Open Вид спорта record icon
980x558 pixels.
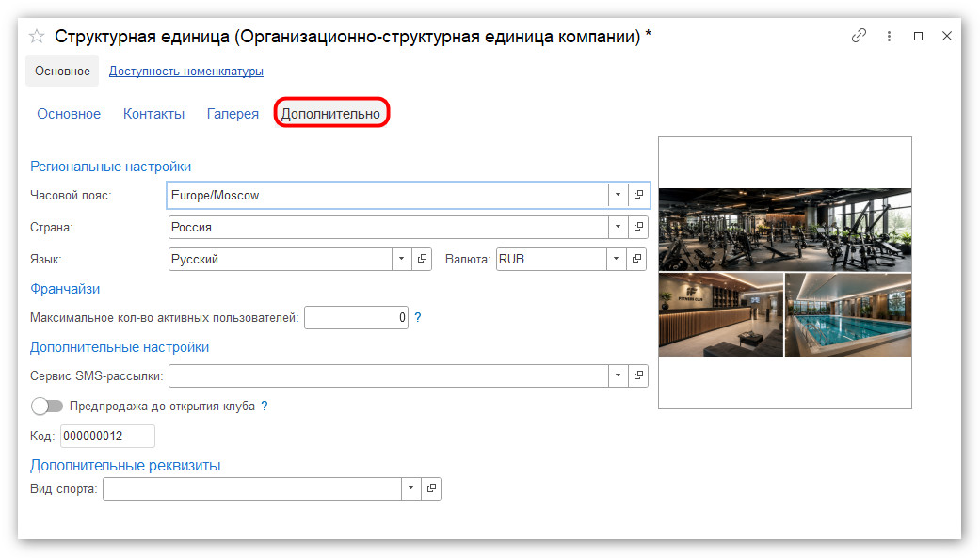431,488
